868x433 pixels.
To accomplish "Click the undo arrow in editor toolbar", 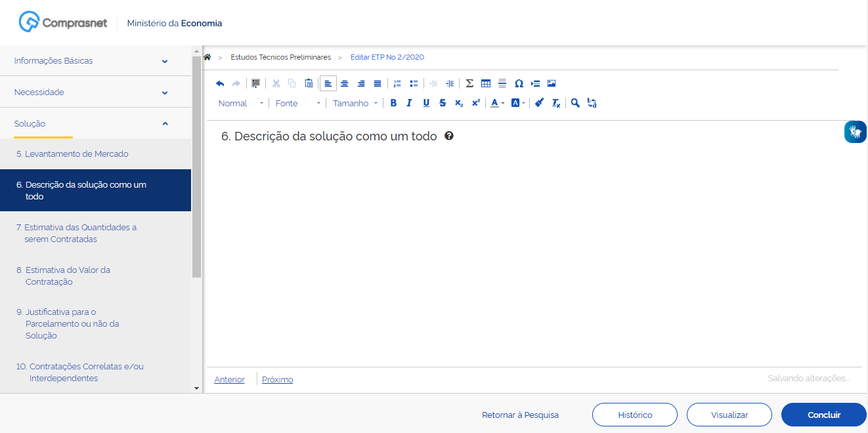I will point(220,83).
